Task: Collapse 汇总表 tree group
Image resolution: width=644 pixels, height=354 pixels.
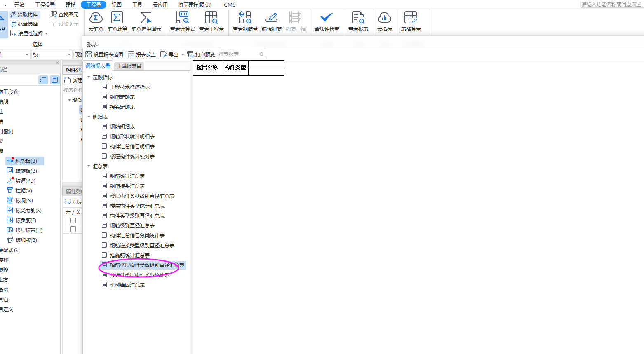Action: click(x=89, y=166)
